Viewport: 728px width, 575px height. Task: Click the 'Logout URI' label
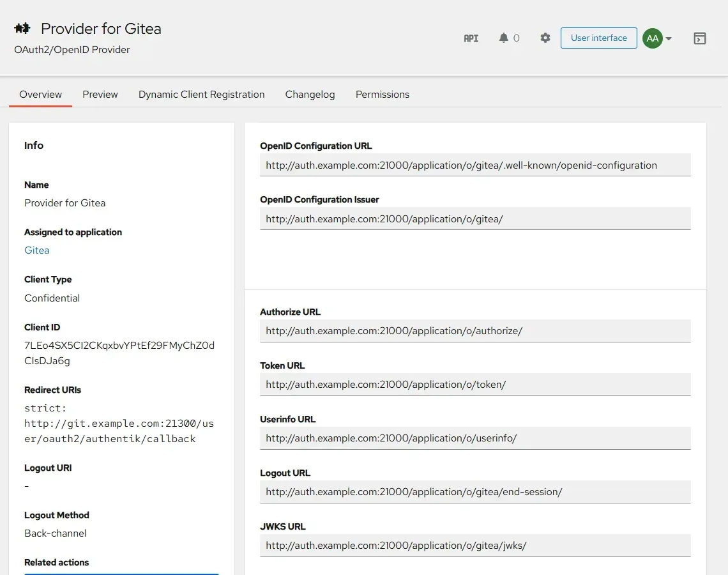tap(48, 468)
